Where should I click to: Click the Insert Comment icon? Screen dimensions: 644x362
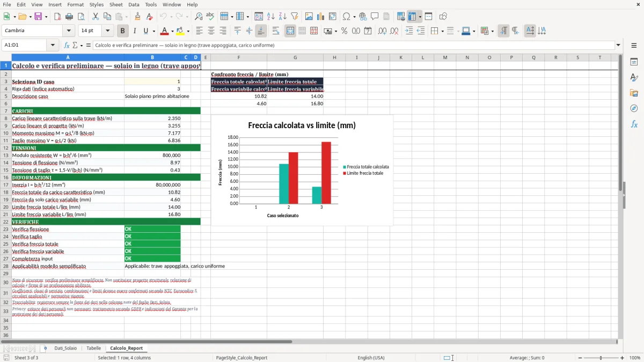[x=375, y=17]
